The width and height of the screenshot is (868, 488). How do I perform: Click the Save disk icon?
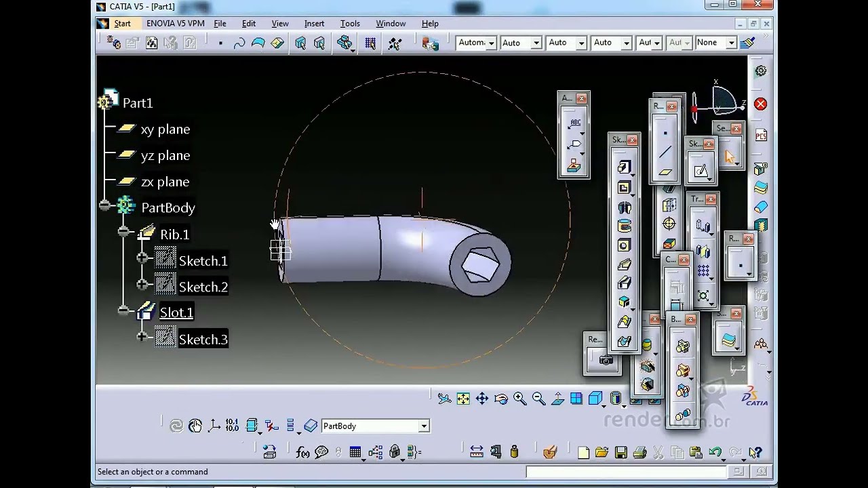point(620,452)
